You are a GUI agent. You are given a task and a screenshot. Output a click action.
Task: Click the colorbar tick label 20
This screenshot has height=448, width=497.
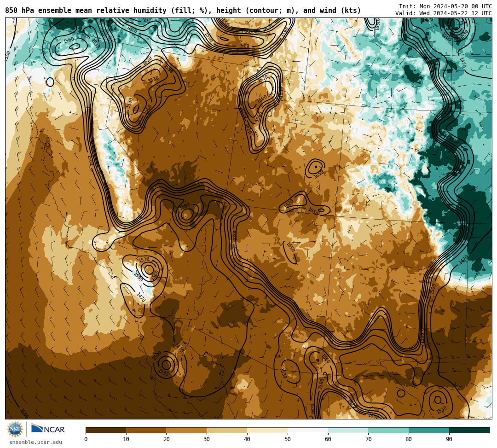coord(167,439)
